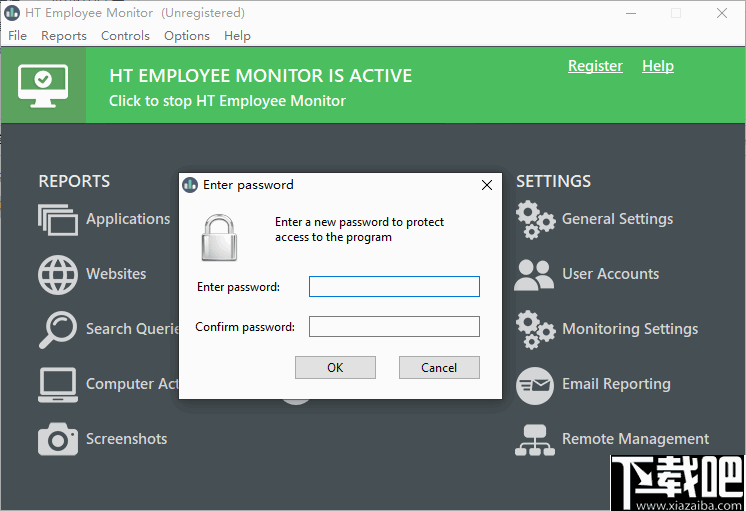
Task: Open the Websites globe icon
Action: coord(58,275)
